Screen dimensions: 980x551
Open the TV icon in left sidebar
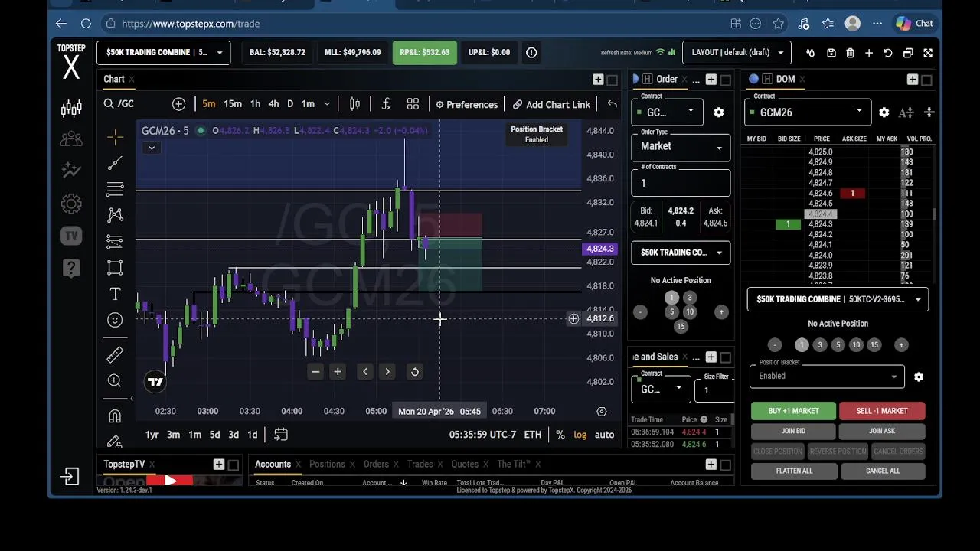click(x=71, y=236)
